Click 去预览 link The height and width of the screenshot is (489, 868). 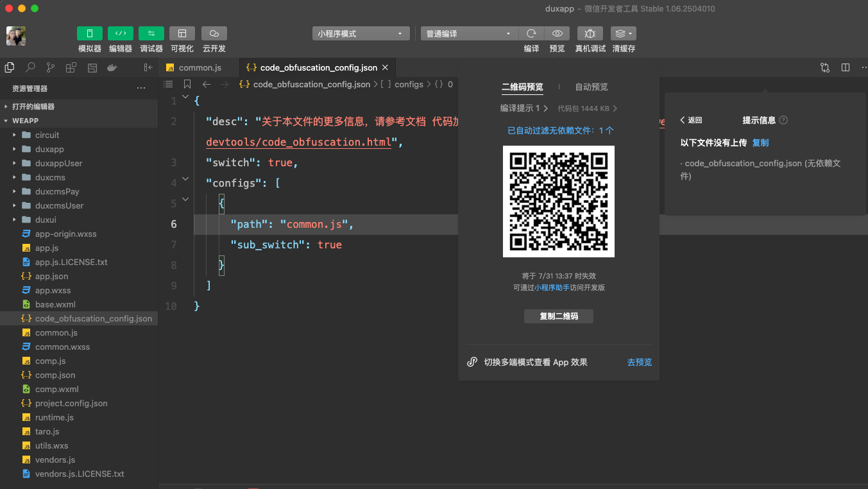(x=640, y=363)
